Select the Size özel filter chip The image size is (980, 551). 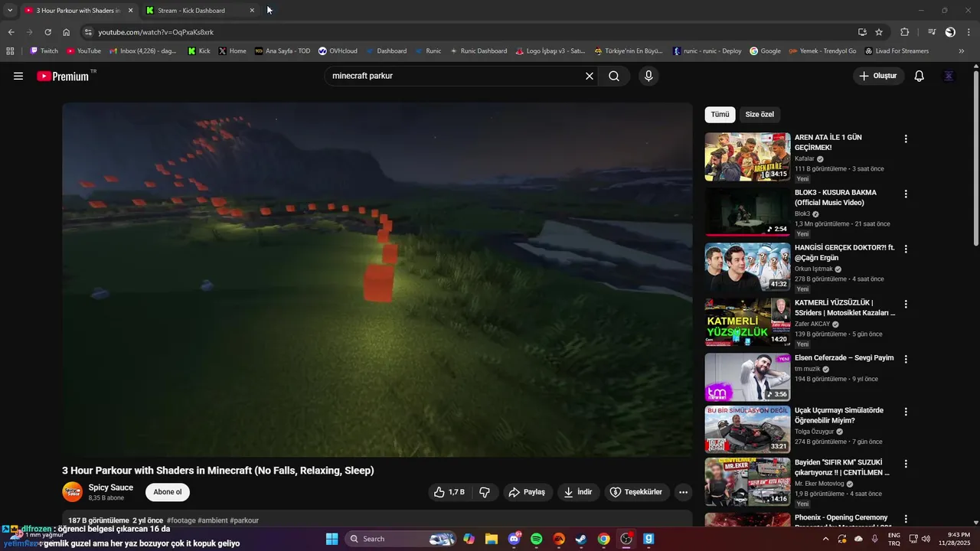point(759,114)
